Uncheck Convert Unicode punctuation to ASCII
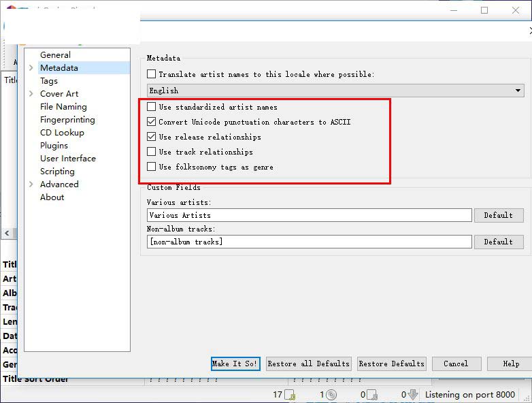Image resolution: width=532 pixels, height=403 pixels. click(x=151, y=122)
